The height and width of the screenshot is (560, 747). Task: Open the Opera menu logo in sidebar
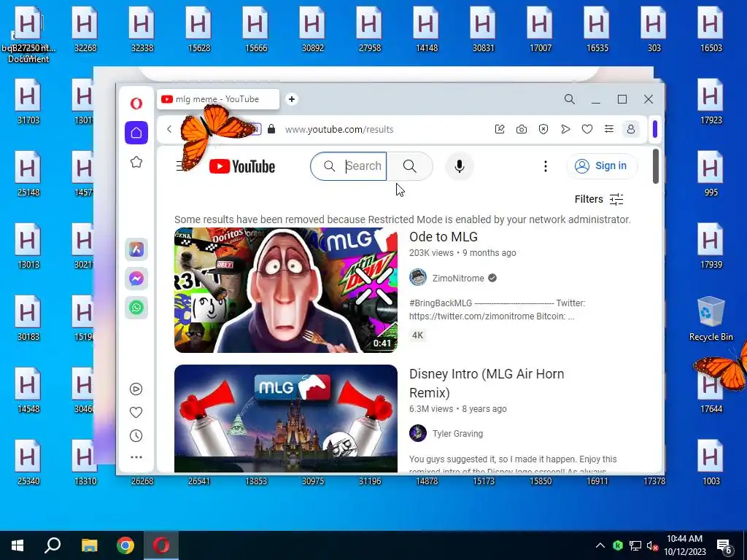click(x=136, y=104)
